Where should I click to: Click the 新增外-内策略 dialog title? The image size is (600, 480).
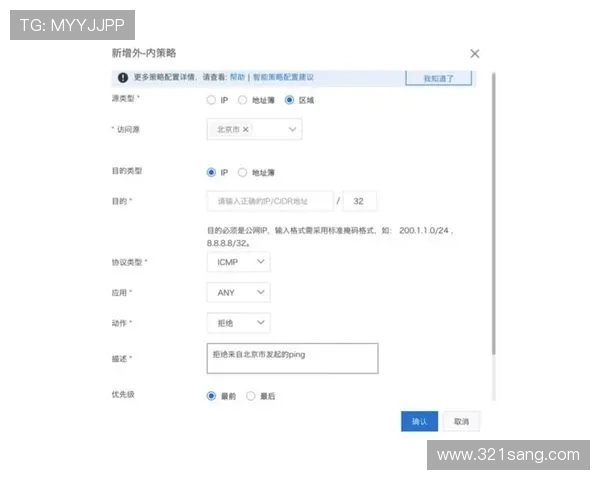(144, 53)
